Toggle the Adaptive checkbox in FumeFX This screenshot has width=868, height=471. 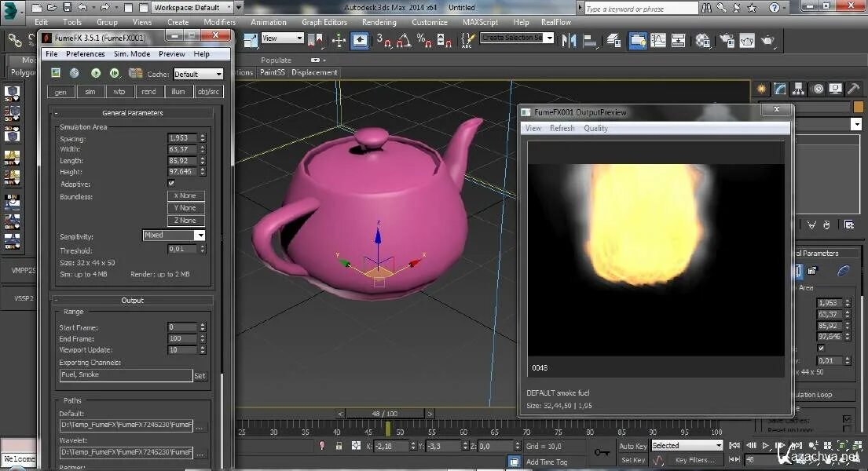click(171, 183)
